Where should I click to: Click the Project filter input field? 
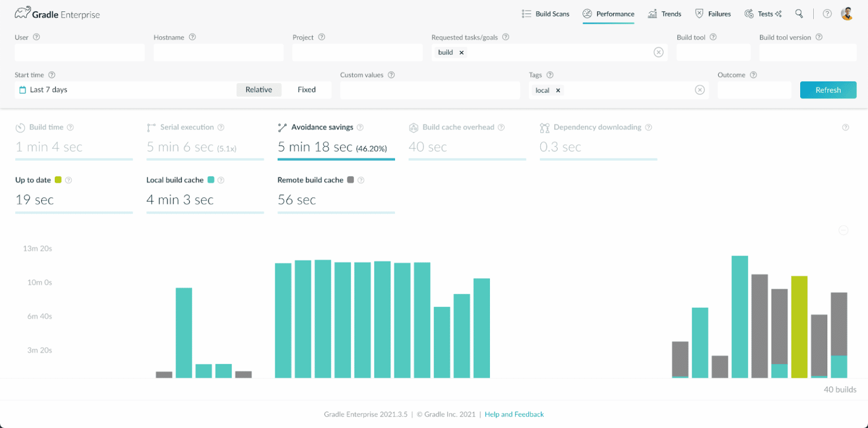pyautogui.click(x=357, y=52)
